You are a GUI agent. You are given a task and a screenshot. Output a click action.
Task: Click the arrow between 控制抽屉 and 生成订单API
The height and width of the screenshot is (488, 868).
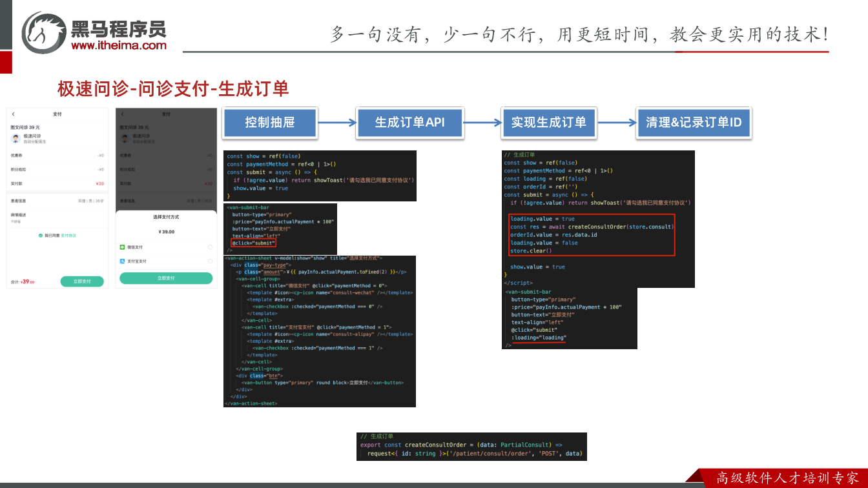[x=336, y=123]
